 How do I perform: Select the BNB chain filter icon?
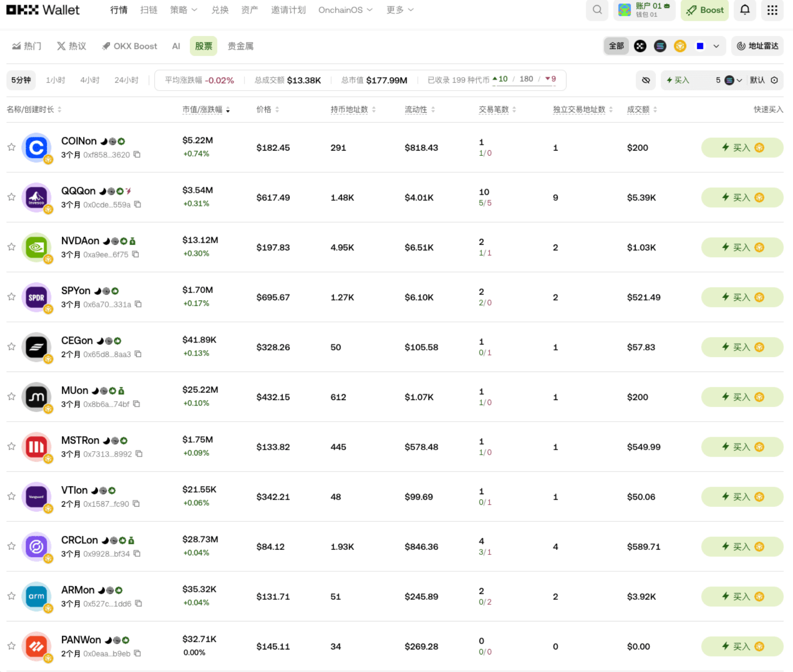click(x=680, y=46)
